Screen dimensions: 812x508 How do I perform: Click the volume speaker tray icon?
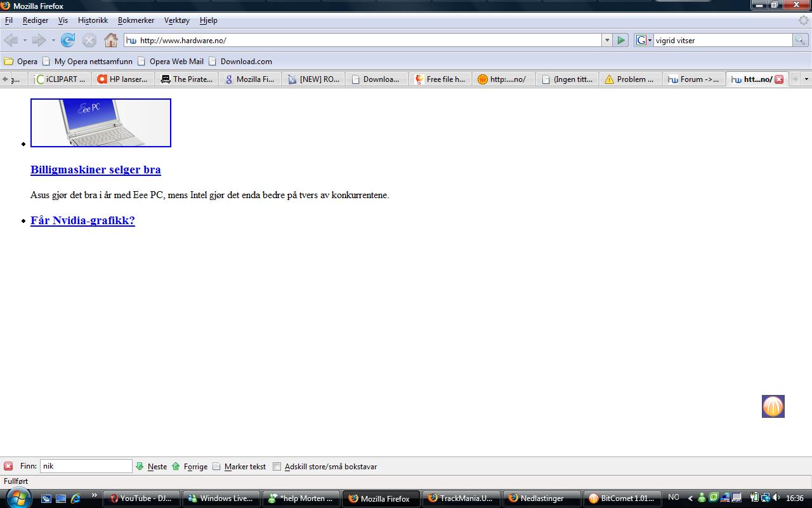click(776, 498)
